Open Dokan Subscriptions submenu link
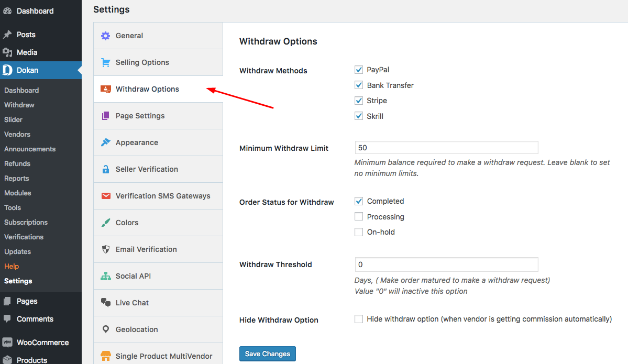The image size is (628, 364). (26, 222)
